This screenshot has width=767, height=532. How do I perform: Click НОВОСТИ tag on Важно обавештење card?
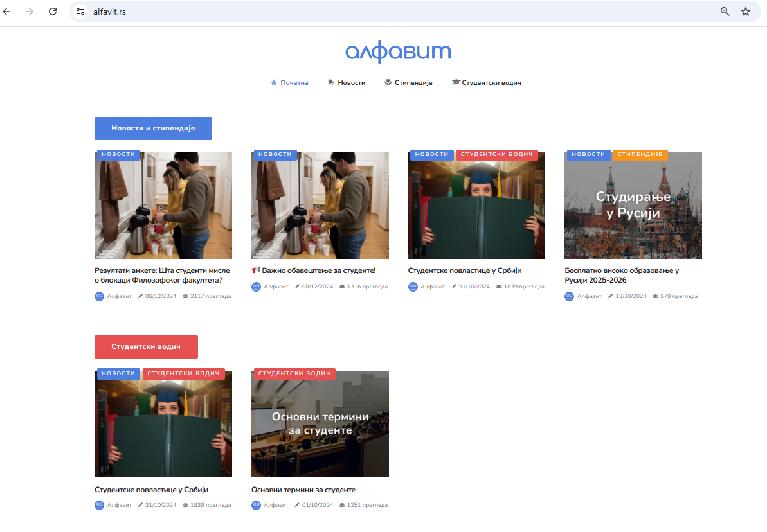275,154
